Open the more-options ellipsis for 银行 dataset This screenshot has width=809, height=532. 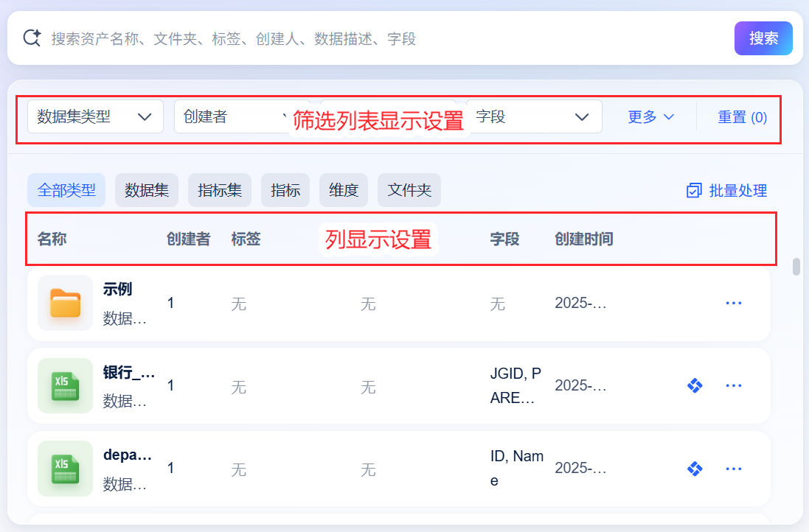click(x=733, y=385)
